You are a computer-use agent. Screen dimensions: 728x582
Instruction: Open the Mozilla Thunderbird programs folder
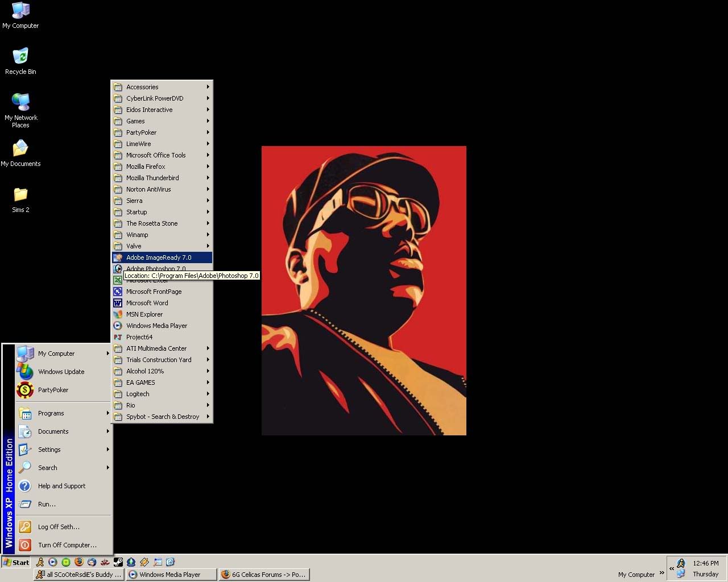(162, 178)
